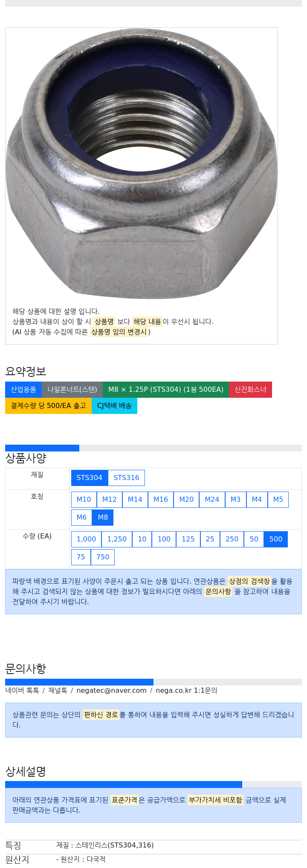Choose the M12 size option
Screen dimensions: 307x868
click(x=110, y=500)
